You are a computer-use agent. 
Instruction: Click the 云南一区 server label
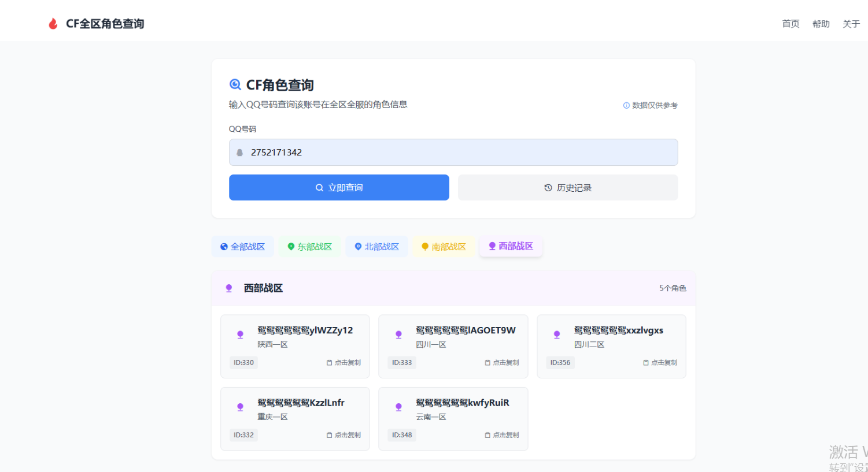[x=431, y=417]
